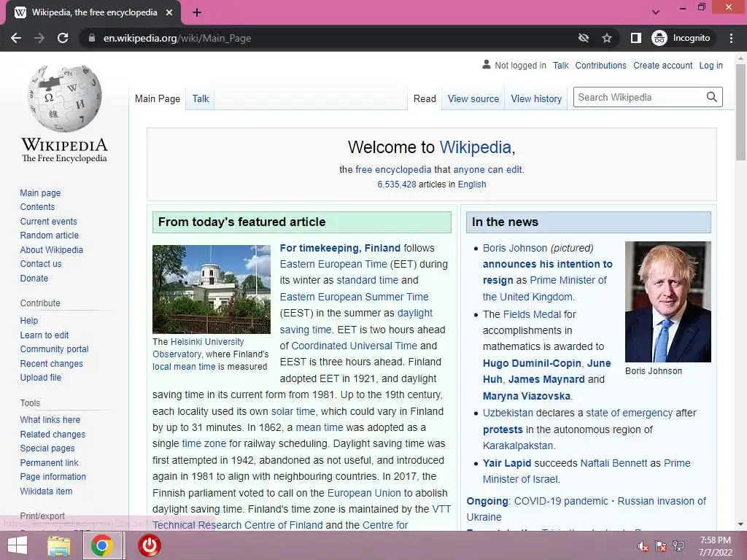
Task: Open Eastern European Summer Time link
Action: click(x=354, y=297)
